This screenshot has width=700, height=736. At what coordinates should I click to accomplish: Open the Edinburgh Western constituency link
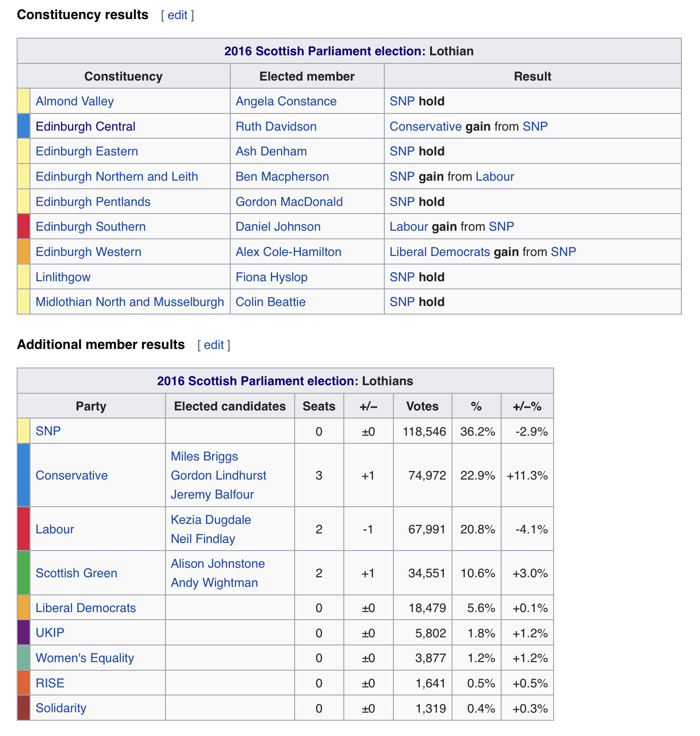[89, 252]
